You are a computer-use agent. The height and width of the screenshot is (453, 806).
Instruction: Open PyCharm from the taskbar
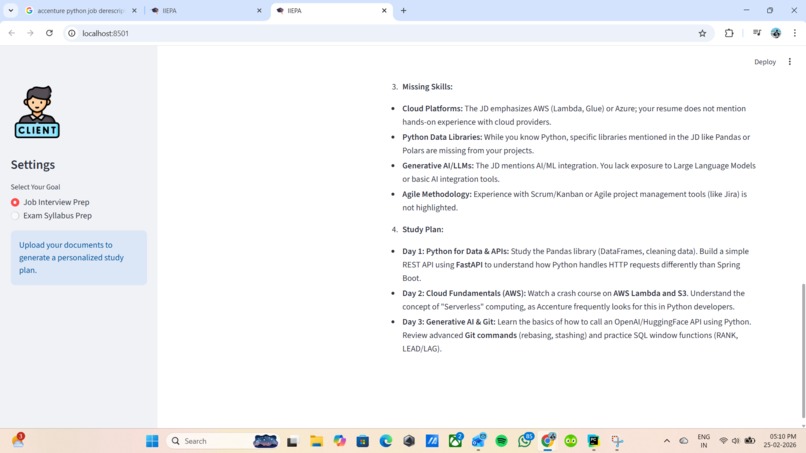pyautogui.click(x=594, y=441)
